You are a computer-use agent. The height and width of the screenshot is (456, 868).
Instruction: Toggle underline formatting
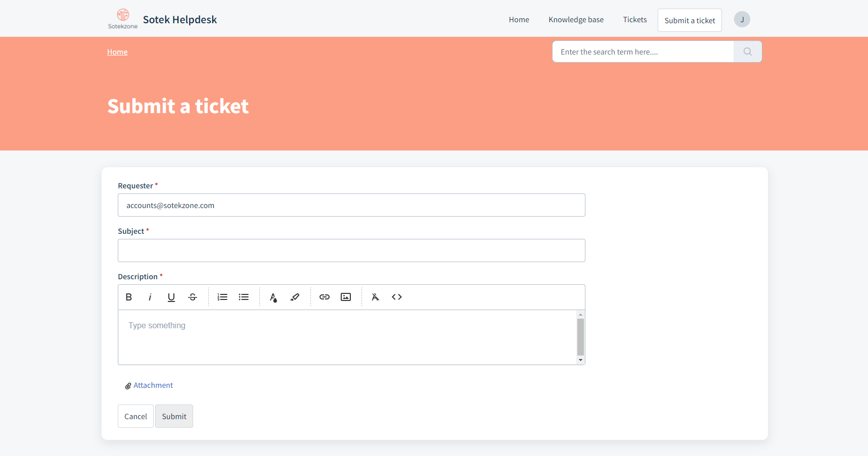pos(171,297)
